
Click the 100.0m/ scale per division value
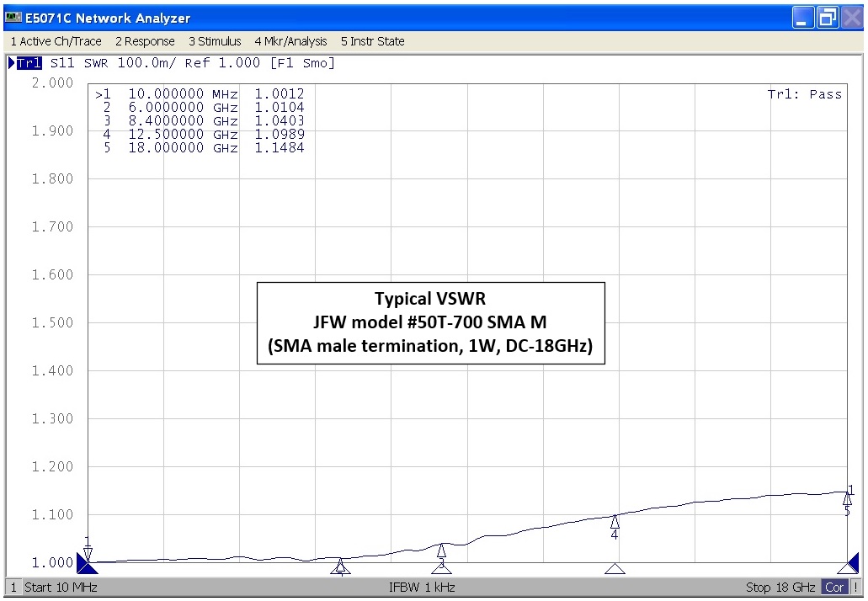coord(146,63)
